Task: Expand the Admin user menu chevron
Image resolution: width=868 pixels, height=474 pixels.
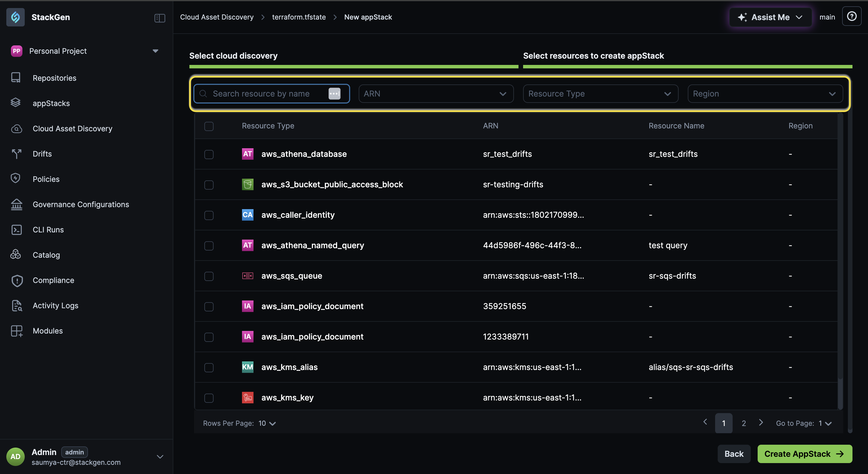Action: [160, 457]
